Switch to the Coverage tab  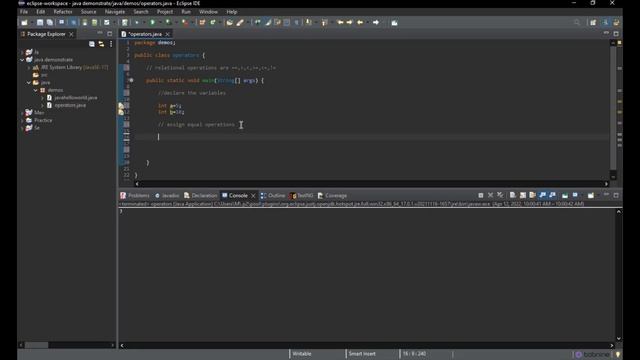[x=332, y=196]
